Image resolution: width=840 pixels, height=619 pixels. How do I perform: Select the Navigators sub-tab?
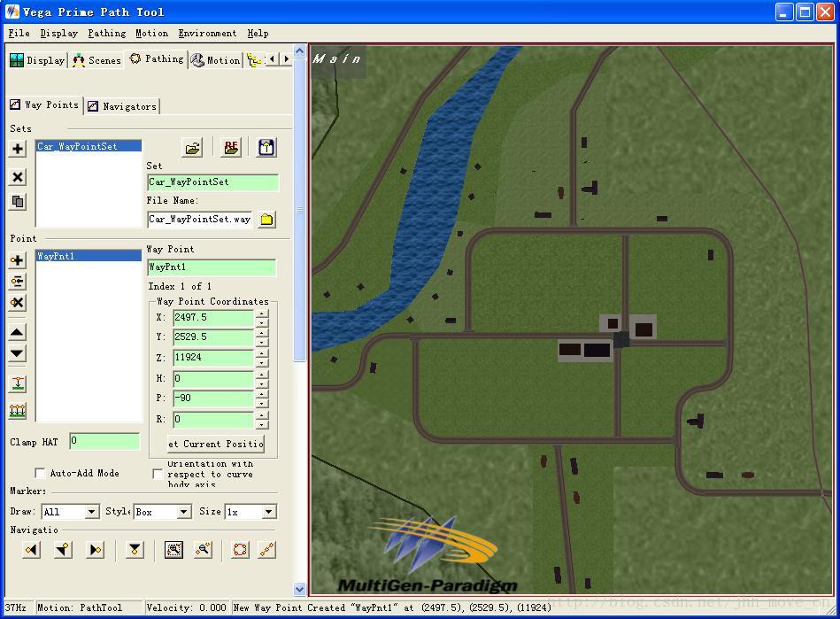coord(122,106)
